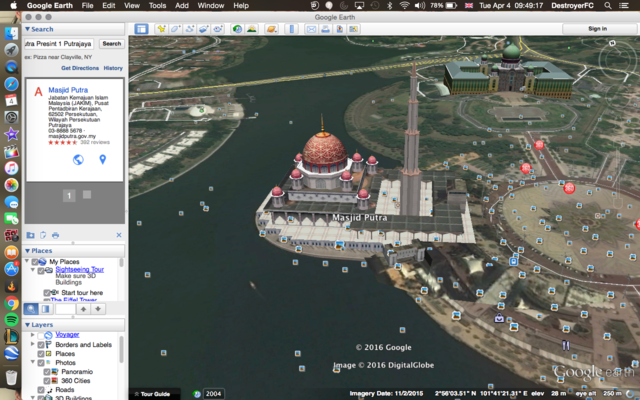Add an image overlay from the toolbar
The image size is (640, 400).
[x=203, y=29]
